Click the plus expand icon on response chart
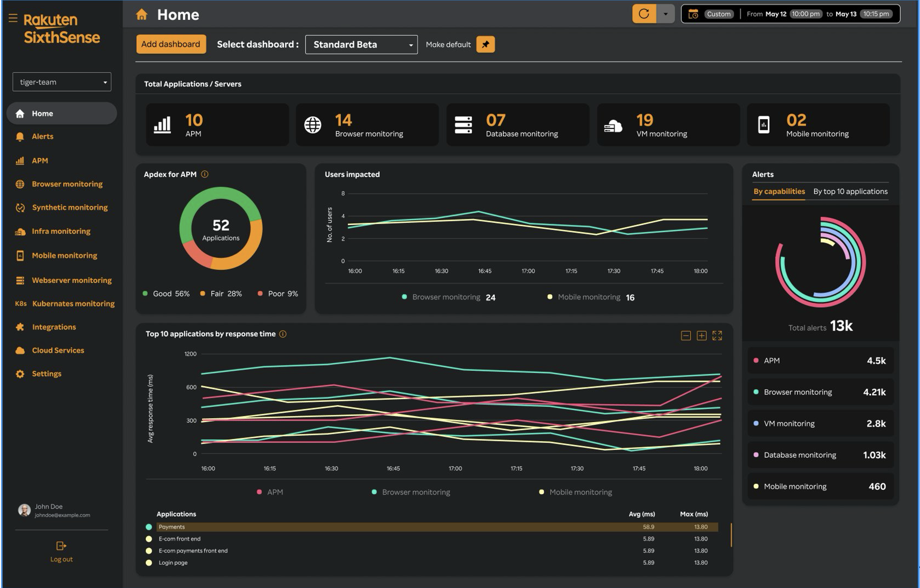This screenshot has height=588, width=920. pyautogui.click(x=702, y=336)
